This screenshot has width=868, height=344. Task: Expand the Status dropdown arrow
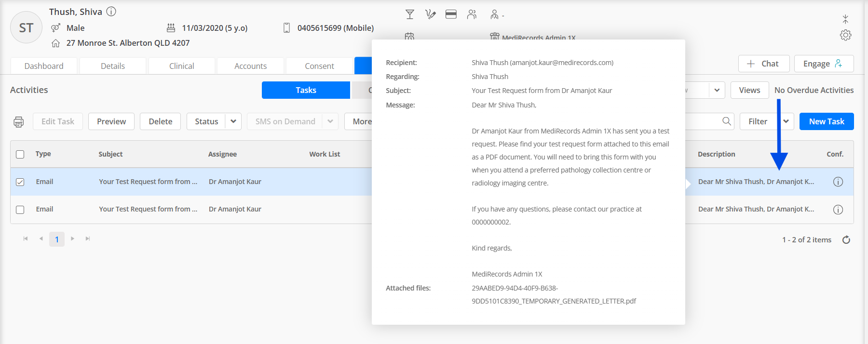(x=233, y=121)
